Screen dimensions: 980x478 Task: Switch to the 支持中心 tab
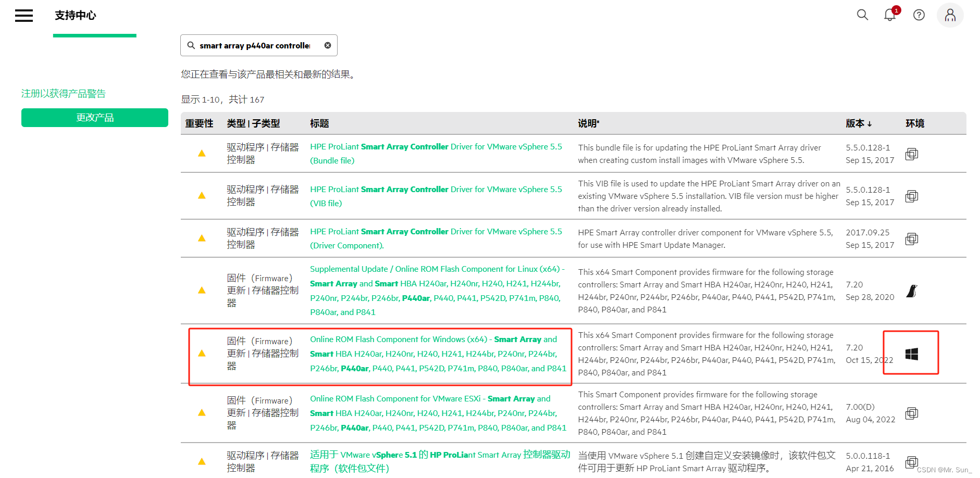[x=76, y=16]
